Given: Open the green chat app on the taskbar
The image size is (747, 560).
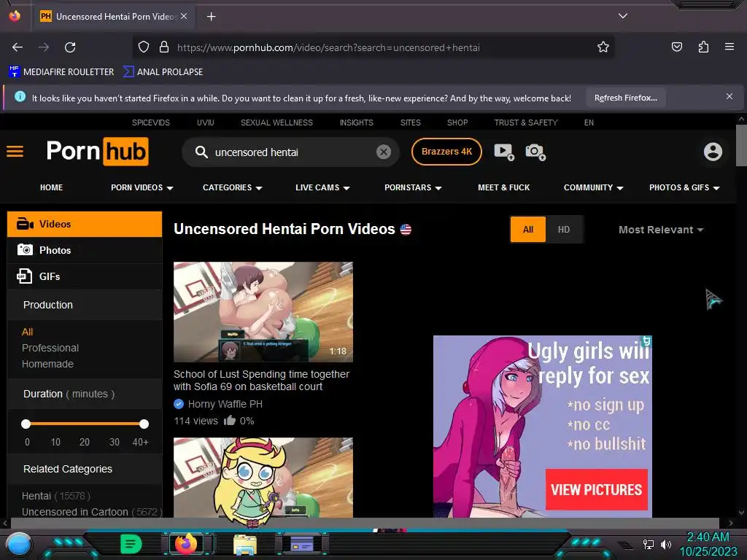Looking at the screenshot, I should click(x=131, y=544).
